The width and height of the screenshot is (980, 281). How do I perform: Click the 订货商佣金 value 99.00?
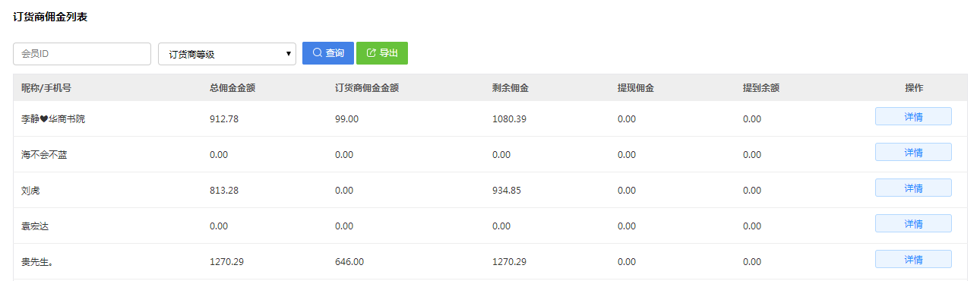click(x=346, y=119)
